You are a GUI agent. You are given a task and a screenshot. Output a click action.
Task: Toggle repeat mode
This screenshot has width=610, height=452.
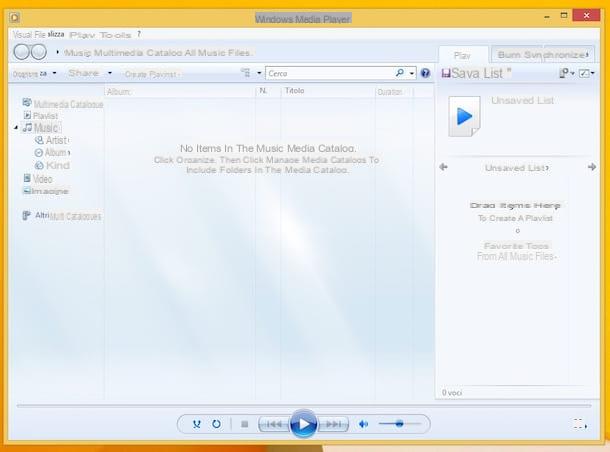click(216, 424)
